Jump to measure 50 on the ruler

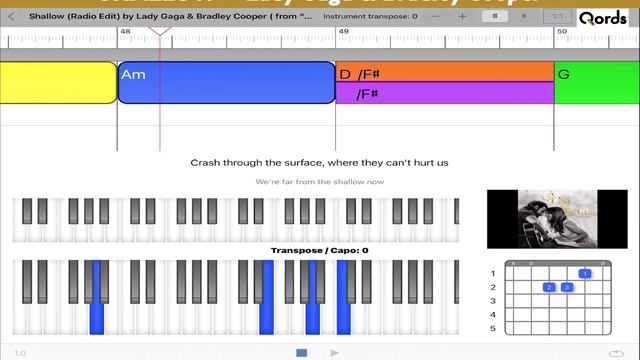click(562, 31)
